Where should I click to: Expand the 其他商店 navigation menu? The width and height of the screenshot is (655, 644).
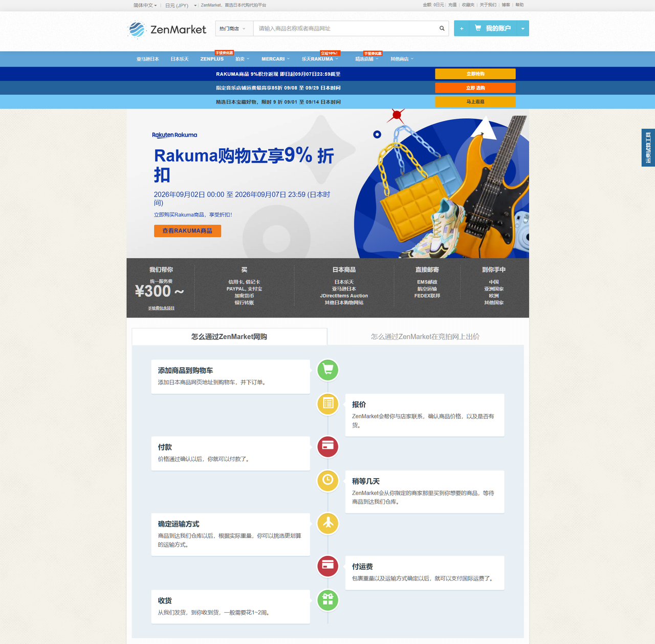(402, 59)
